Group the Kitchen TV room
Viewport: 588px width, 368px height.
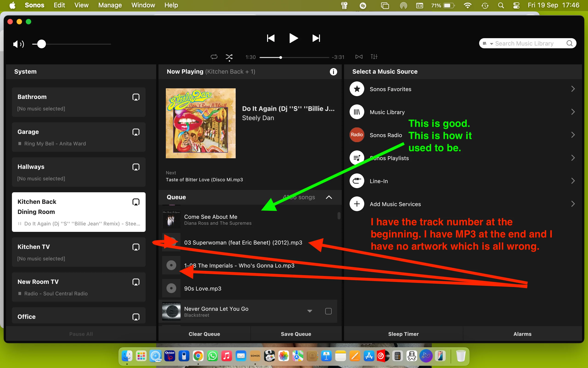point(136,247)
